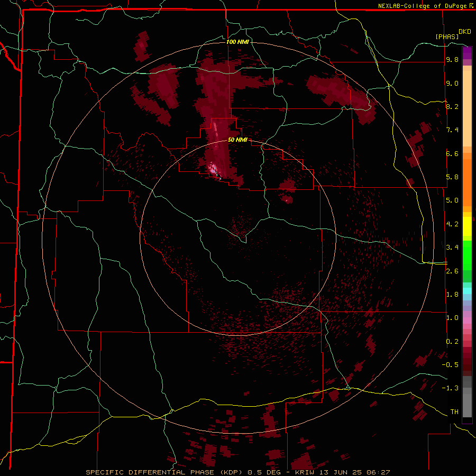
Task: Click the KRIW station identifier
Action: tap(305, 472)
